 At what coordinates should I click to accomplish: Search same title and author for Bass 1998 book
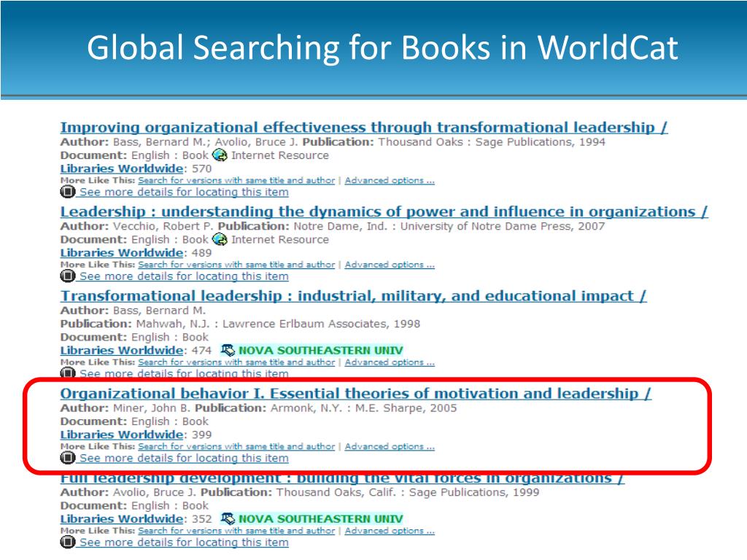coord(237,363)
